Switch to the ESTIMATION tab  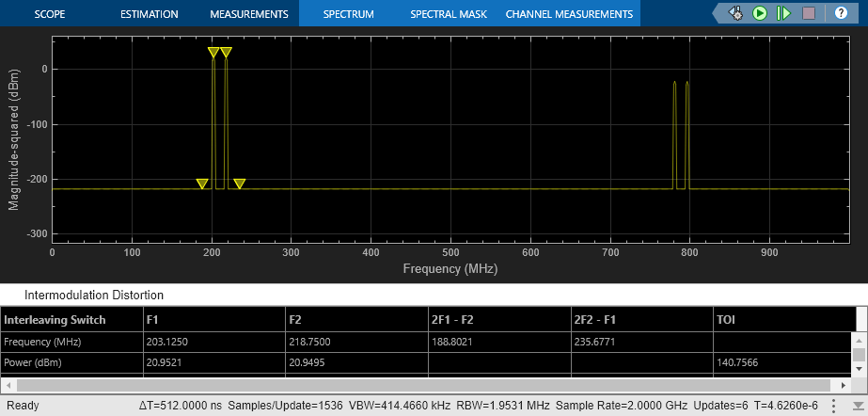click(x=150, y=14)
